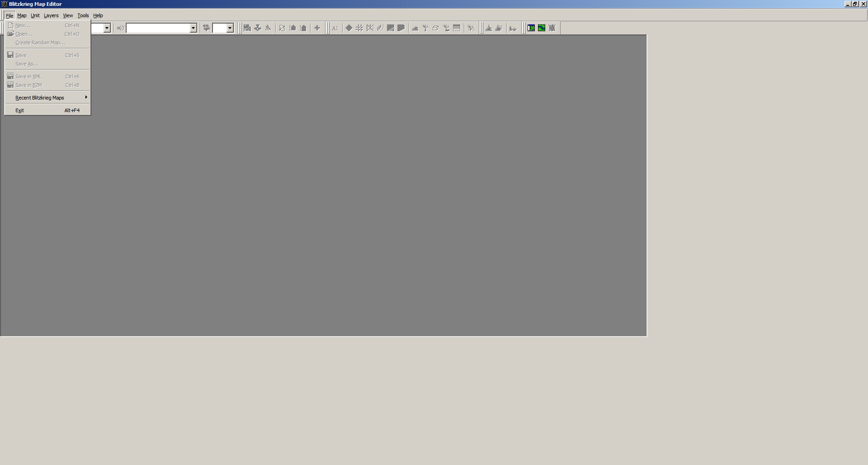Click the tree-shaped objects icon
This screenshot has height=465, width=868.
[425, 28]
